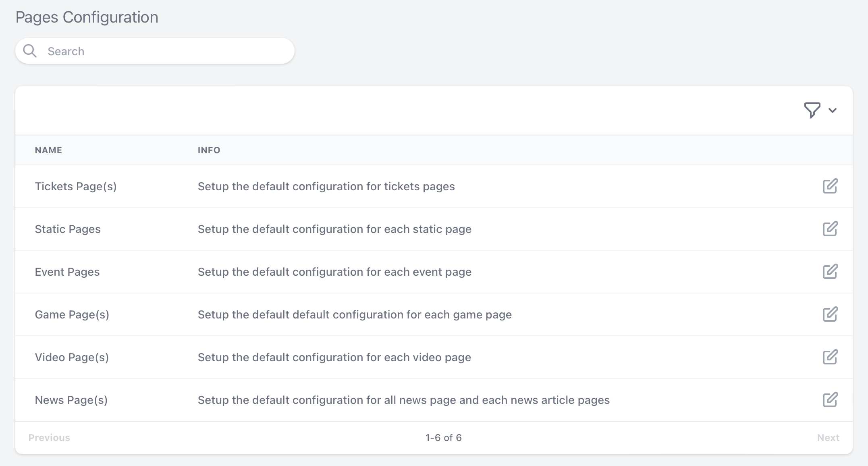Click the magnifying glass search icon
The width and height of the screenshot is (868, 466).
(x=30, y=51)
